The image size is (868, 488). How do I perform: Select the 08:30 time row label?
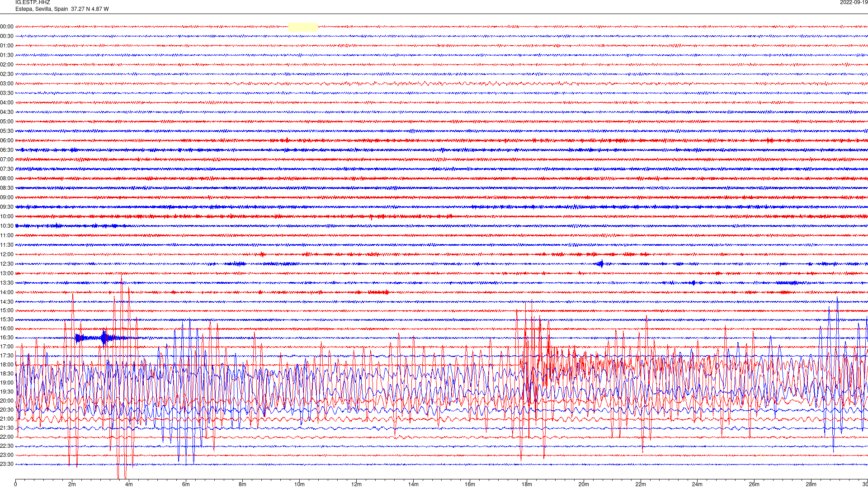click(7, 188)
